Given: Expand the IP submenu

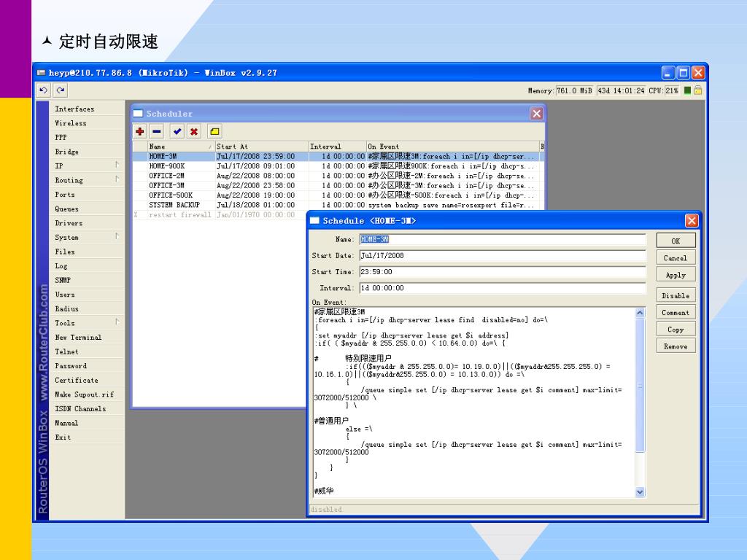Looking at the screenshot, I should tap(86, 166).
